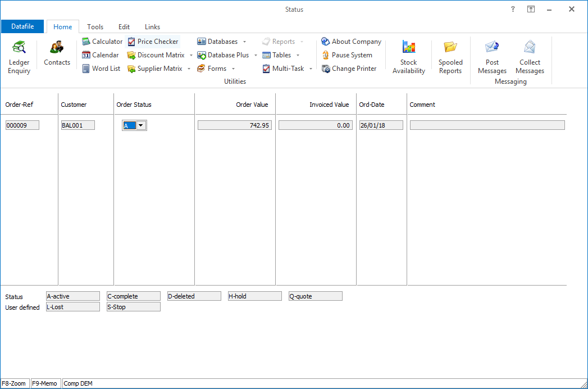The image size is (588, 389).
Task: Click the F8-Zoom status bar button
Action: point(15,383)
